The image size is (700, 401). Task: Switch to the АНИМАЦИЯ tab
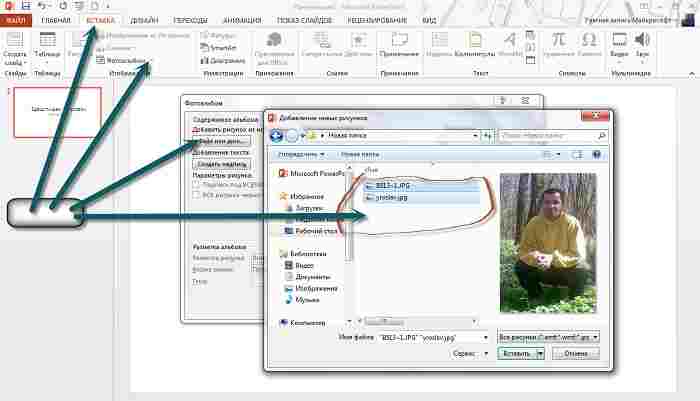click(242, 21)
